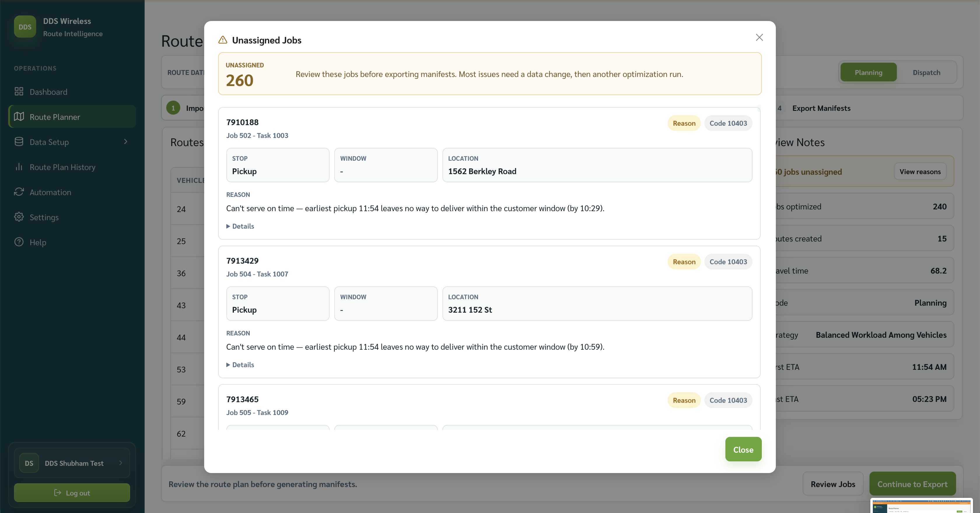Click Code 10403 badge on job 7910188
The image size is (980, 513).
(x=728, y=123)
